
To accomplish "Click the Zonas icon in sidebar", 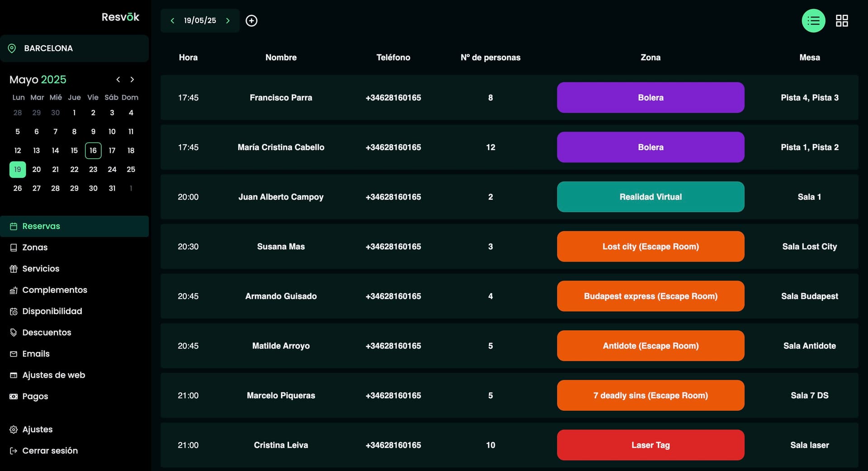I will 14,247.
